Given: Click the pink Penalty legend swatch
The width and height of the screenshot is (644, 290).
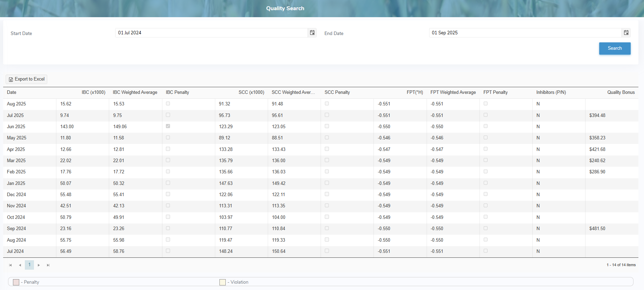Looking at the screenshot, I should (x=16, y=282).
